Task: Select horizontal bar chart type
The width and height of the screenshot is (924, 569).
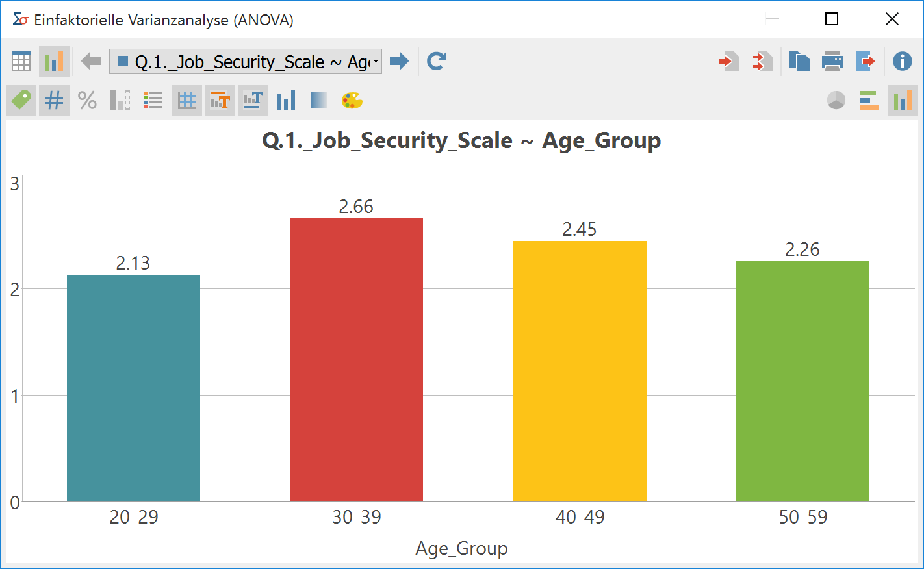Action: coord(869,101)
